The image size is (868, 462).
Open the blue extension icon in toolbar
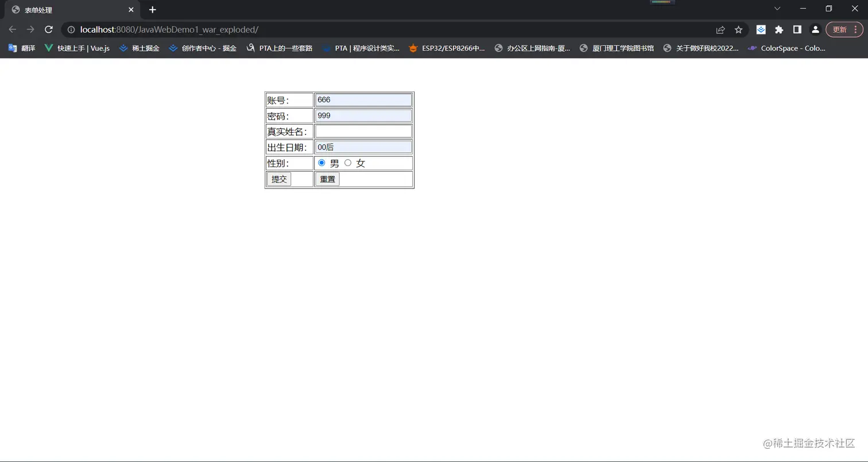pos(761,29)
